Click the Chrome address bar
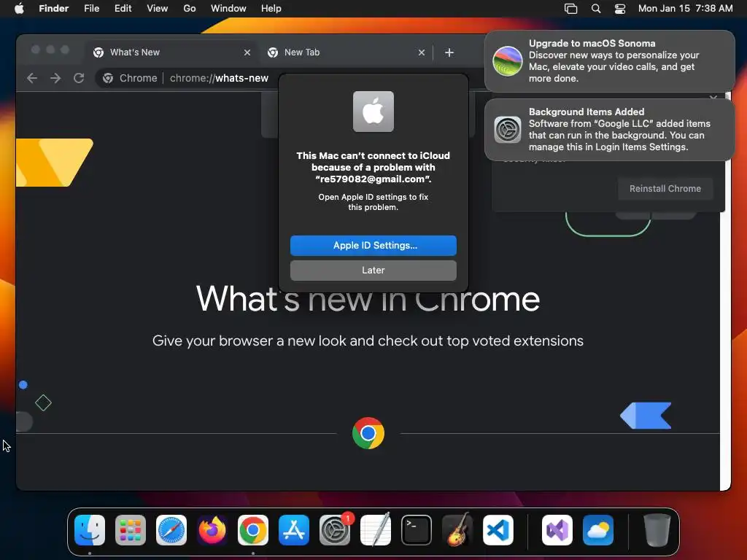747x560 pixels. (x=219, y=78)
